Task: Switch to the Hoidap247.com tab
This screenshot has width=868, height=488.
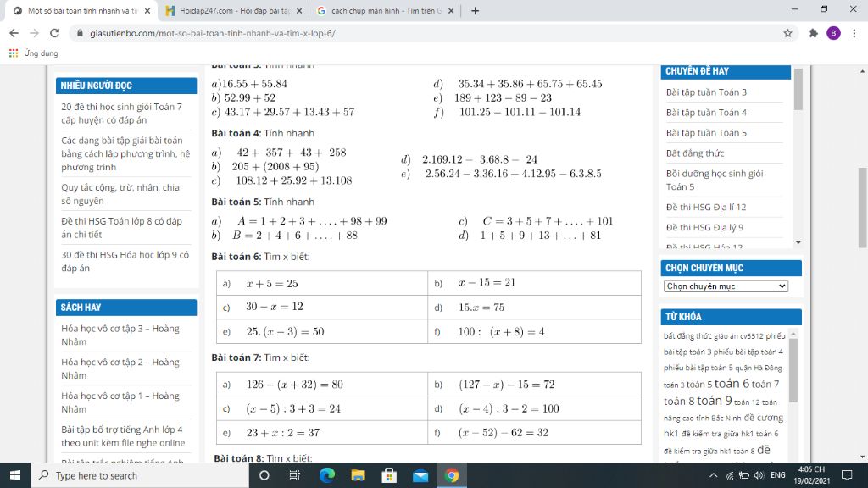Action: tap(234, 10)
